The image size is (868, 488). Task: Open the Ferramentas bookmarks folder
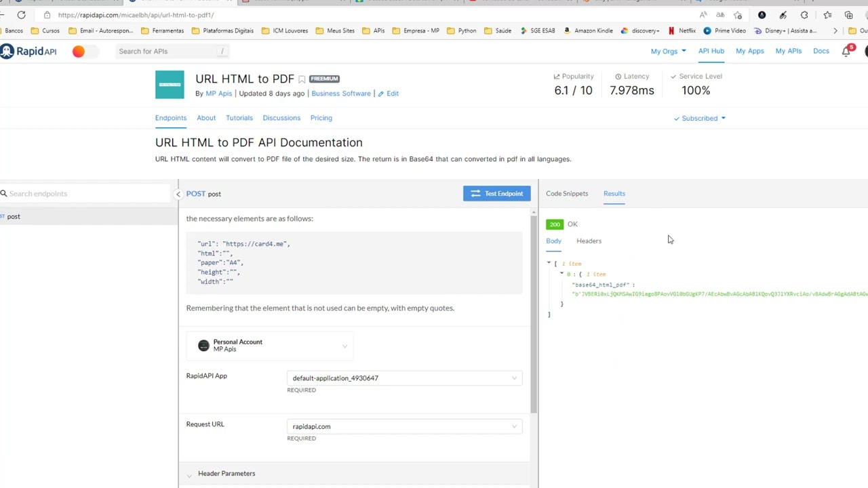point(162,30)
